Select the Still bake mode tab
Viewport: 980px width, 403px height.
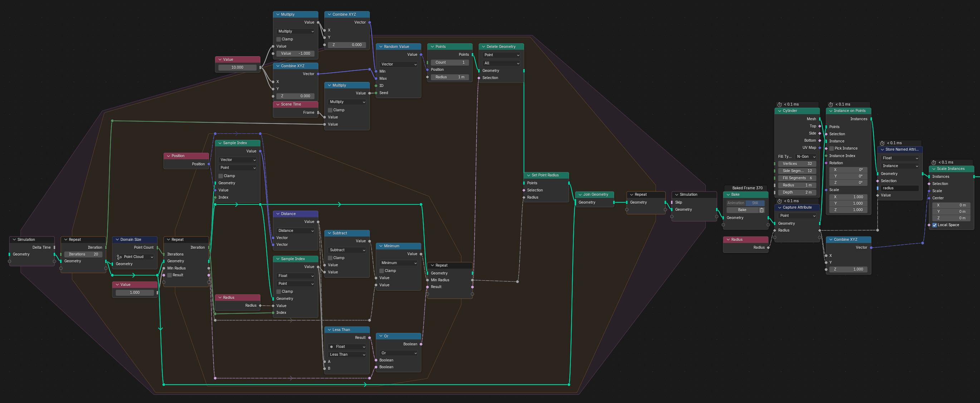755,203
